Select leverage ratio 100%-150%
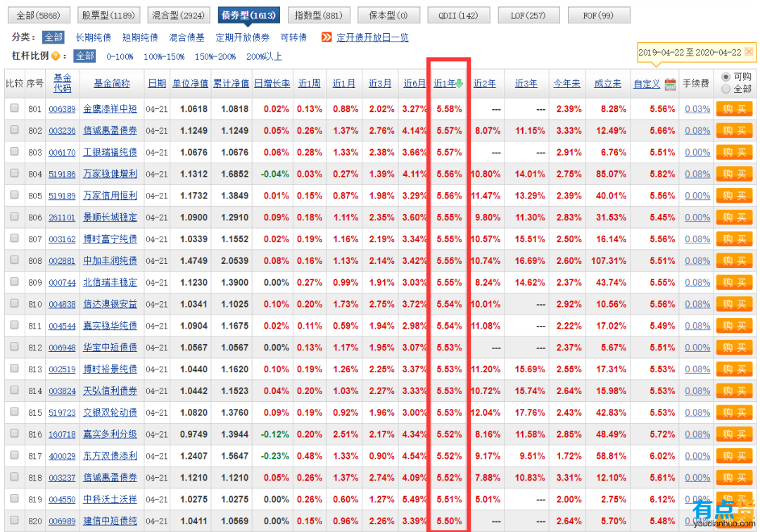 pyautogui.click(x=164, y=57)
